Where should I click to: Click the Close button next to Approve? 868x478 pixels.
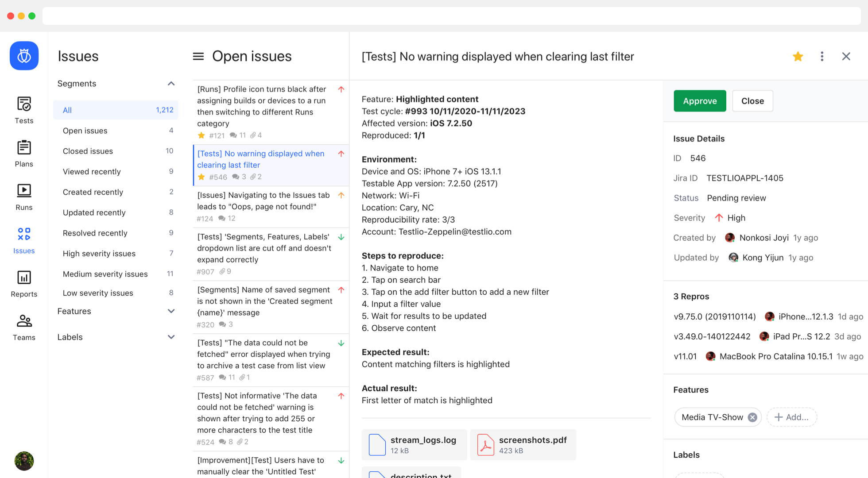click(752, 101)
